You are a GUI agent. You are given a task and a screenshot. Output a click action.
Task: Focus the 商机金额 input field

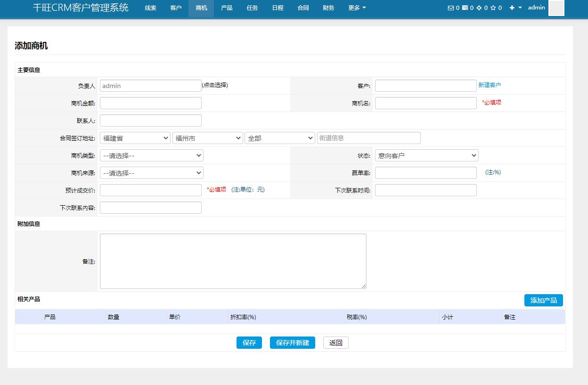(x=151, y=103)
